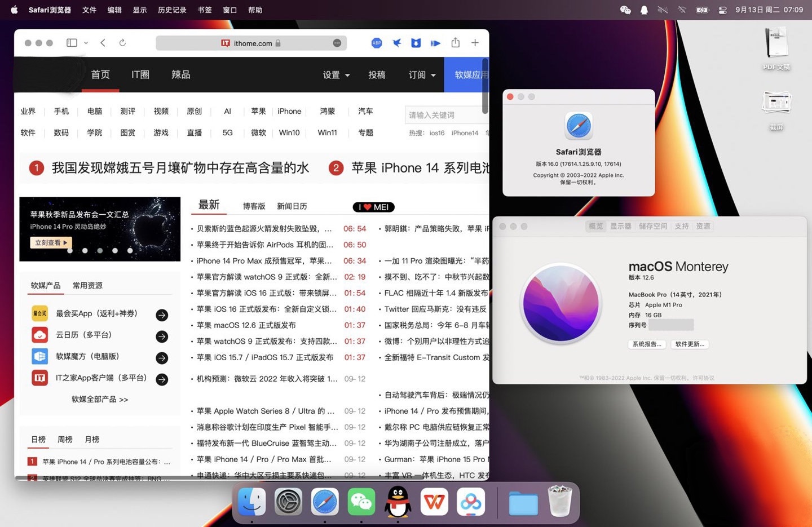Open the 鸿蒙 category link
The width and height of the screenshot is (812, 527).
coord(328,112)
